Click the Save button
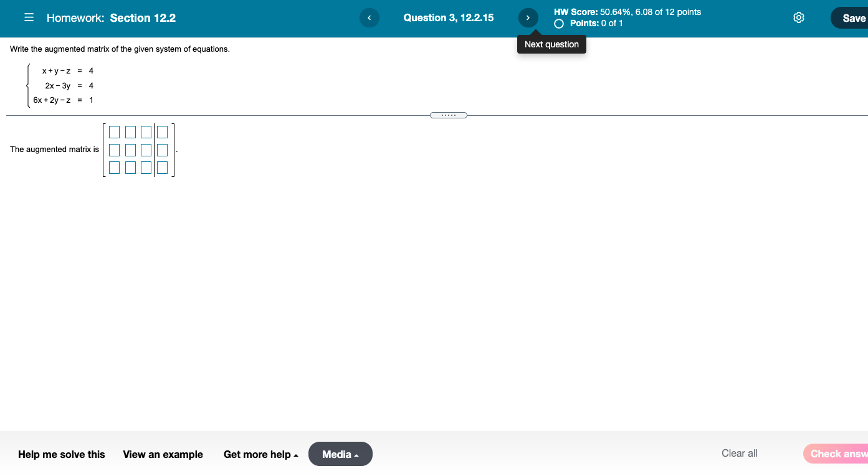This screenshot has width=868, height=476. point(850,18)
